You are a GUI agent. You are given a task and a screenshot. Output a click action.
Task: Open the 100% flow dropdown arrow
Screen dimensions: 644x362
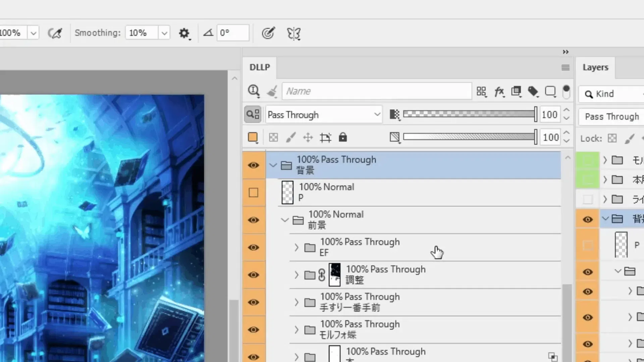(33, 33)
